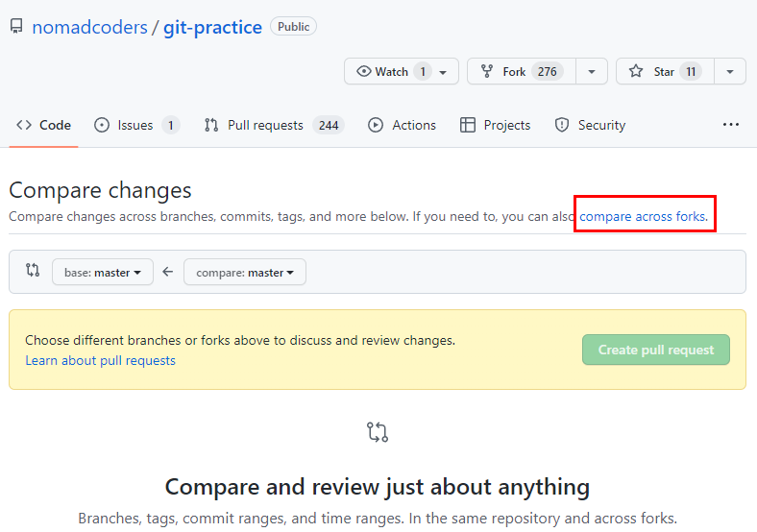Click the compare icon in range bar
The width and height of the screenshot is (757, 532).
click(x=33, y=270)
